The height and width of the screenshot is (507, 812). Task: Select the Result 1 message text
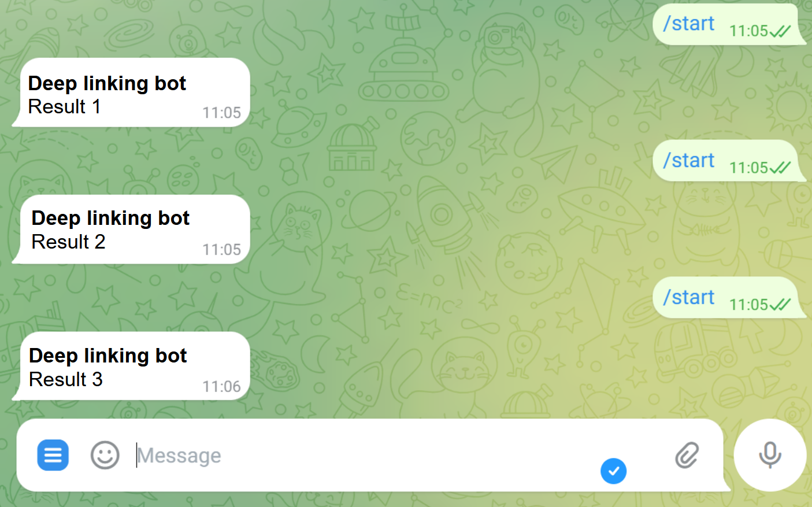click(x=64, y=107)
